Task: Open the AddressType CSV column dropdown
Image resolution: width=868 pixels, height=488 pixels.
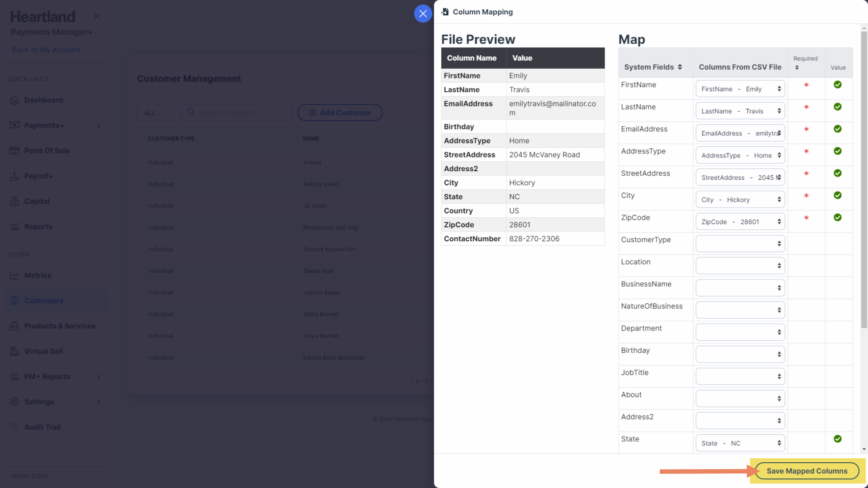Action: pyautogui.click(x=740, y=155)
